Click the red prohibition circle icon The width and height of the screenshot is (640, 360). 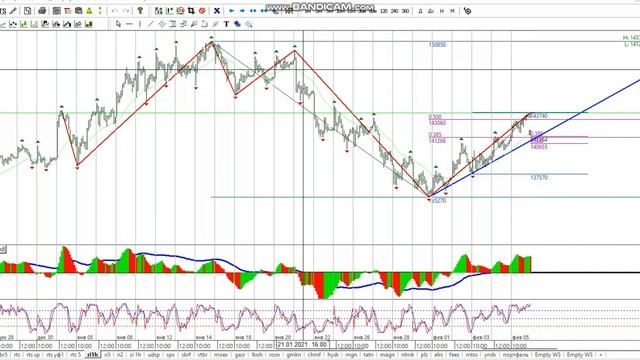[x=202, y=11]
